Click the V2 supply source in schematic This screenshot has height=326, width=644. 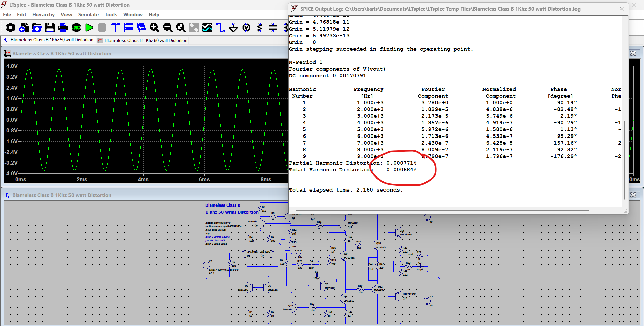coord(427,301)
